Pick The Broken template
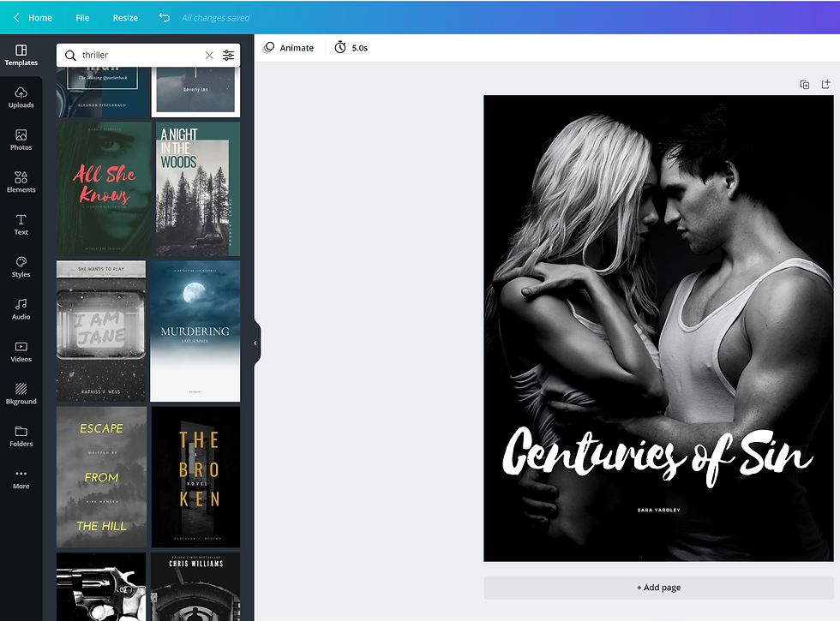 tap(195, 477)
